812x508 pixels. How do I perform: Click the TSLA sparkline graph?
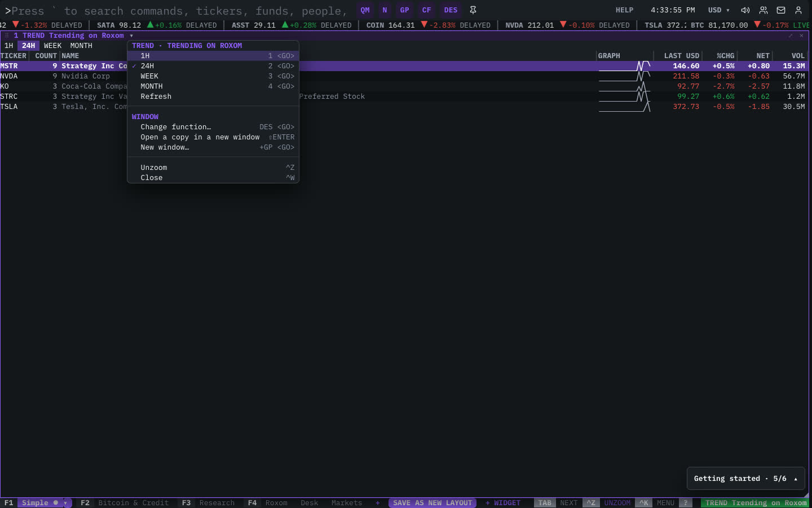[624, 107]
